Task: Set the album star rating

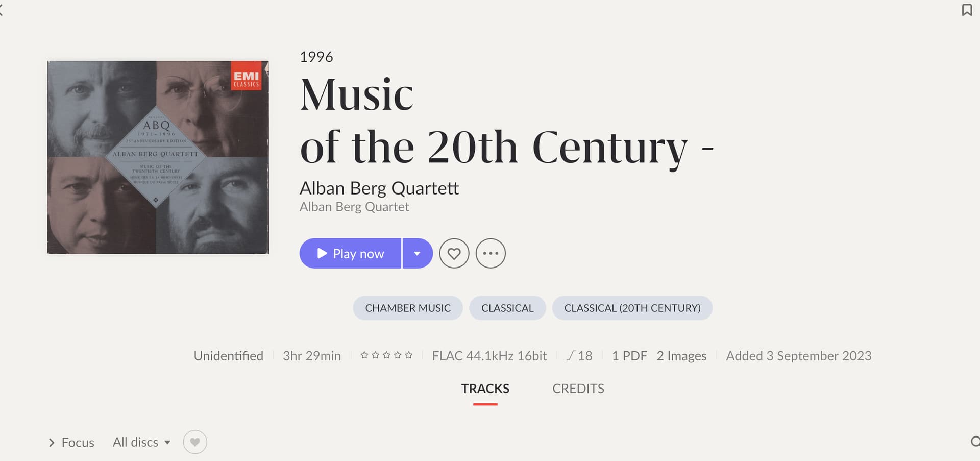Action: tap(386, 355)
